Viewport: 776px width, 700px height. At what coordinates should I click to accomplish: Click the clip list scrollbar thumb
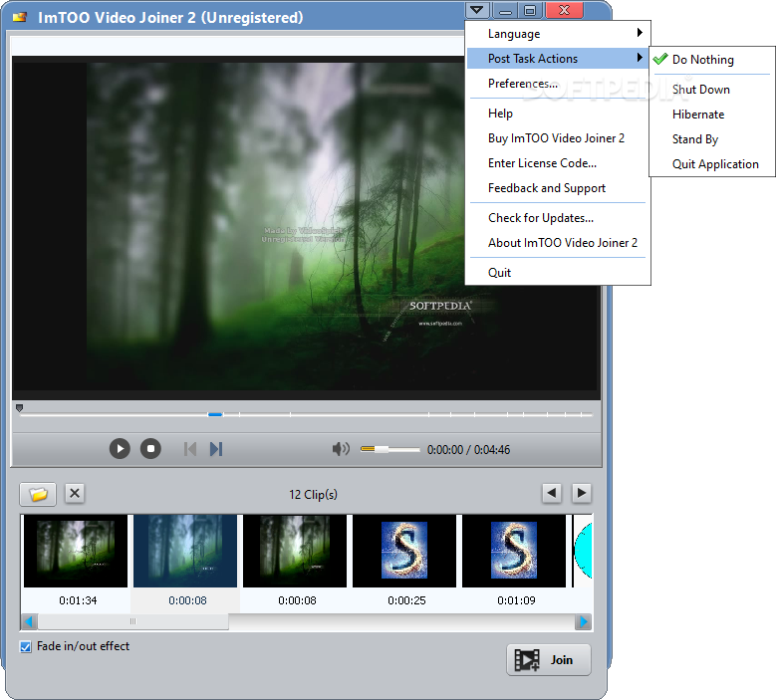coord(133,621)
